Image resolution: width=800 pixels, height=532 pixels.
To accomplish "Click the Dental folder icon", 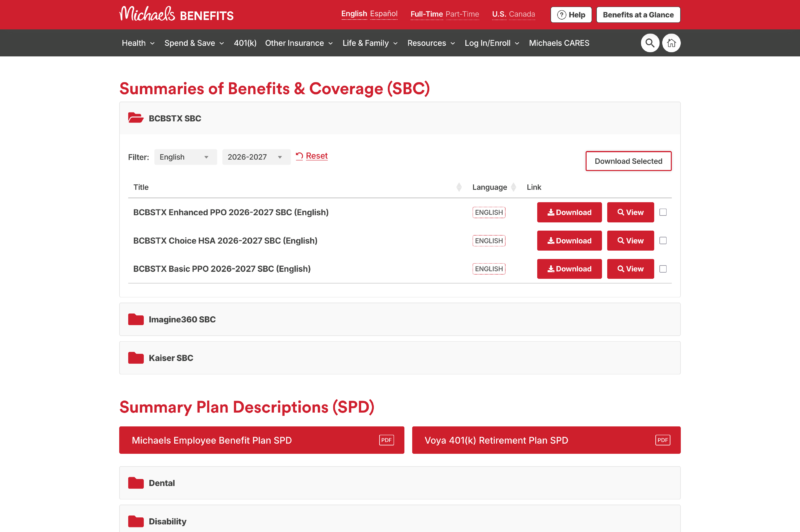I will [136, 483].
